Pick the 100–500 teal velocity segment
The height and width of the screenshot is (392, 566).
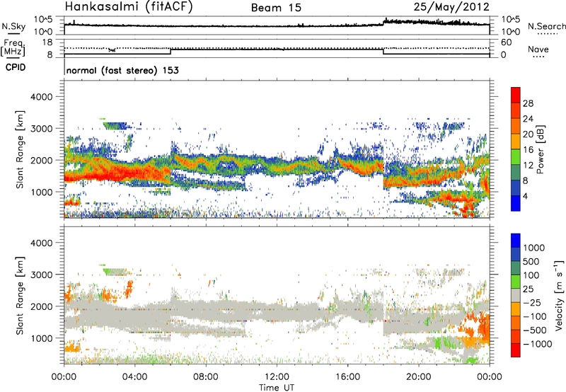click(x=516, y=268)
